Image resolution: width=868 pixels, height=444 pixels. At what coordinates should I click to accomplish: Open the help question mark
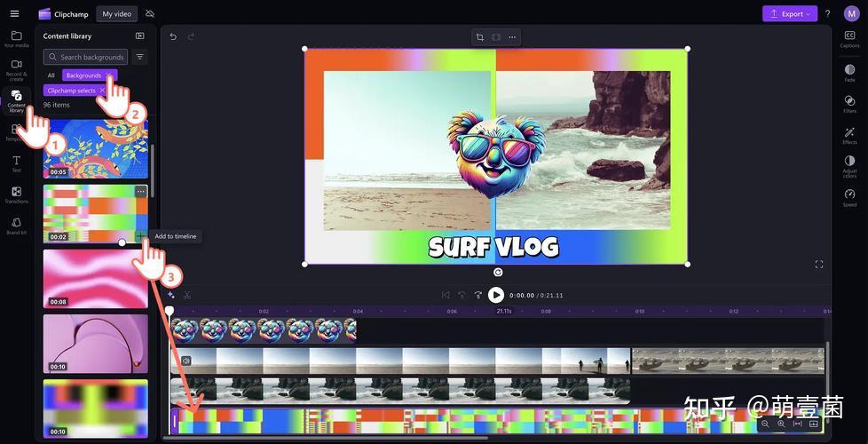(x=827, y=14)
